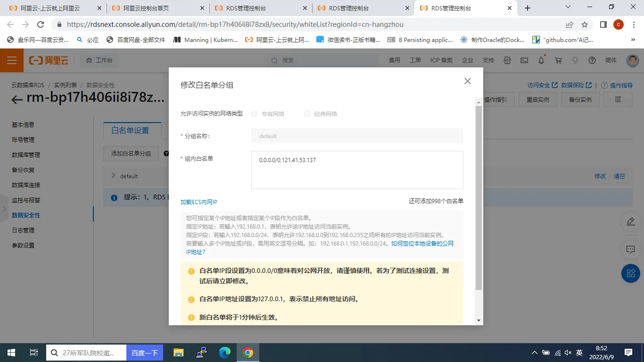Open the notifications bell icon

pos(541,60)
